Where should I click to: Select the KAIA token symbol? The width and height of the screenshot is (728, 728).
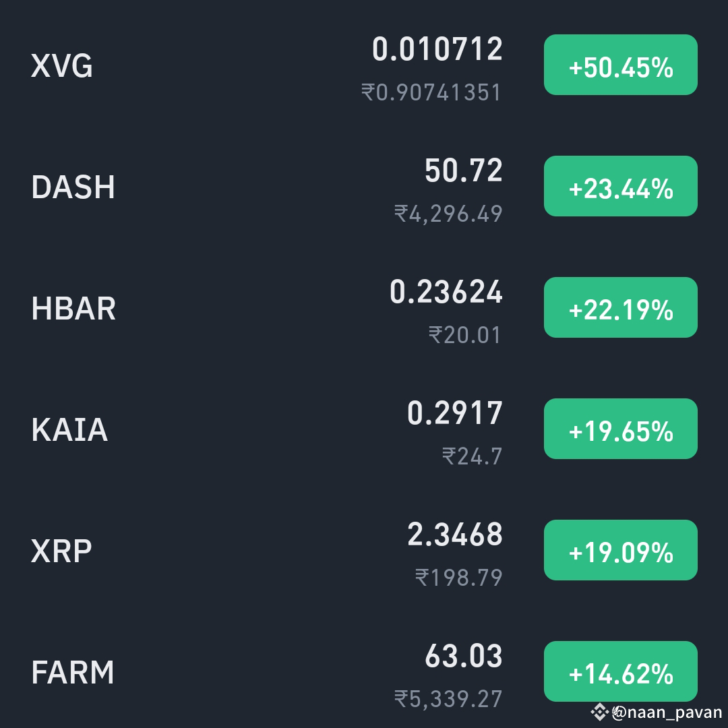point(69,429)
